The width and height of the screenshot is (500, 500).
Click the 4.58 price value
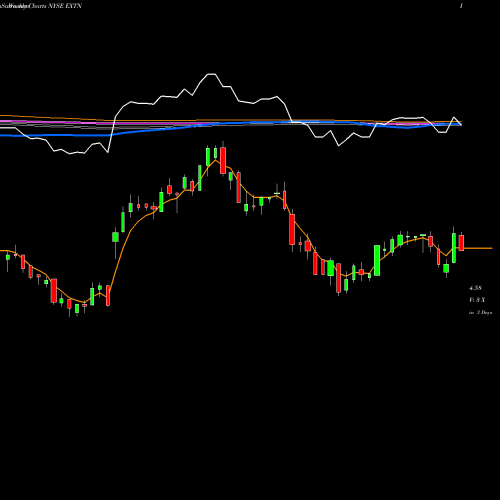pos(475,288)
